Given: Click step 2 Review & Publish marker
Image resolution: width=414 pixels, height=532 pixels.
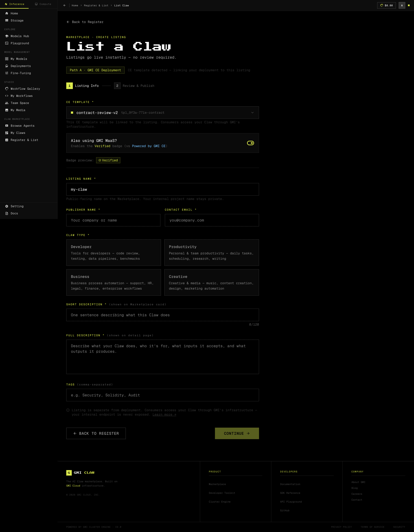Looking at the screenshot, I should pyautogui.click(x=117, y=86).
